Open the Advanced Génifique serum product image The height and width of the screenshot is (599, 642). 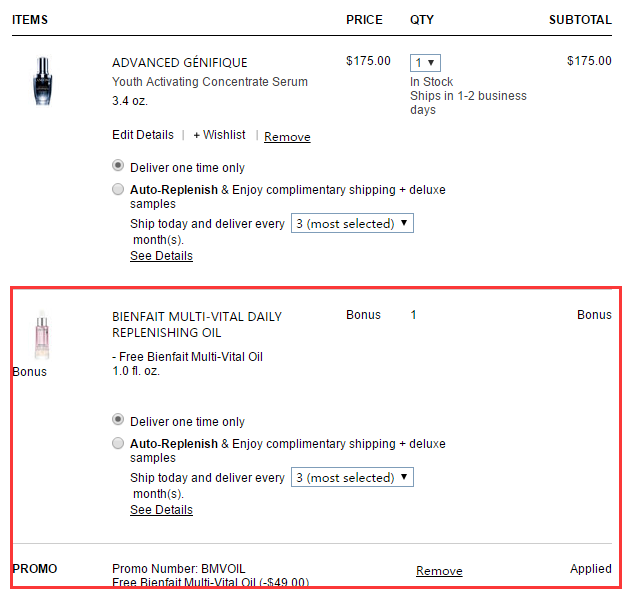(x=43, y=81)
